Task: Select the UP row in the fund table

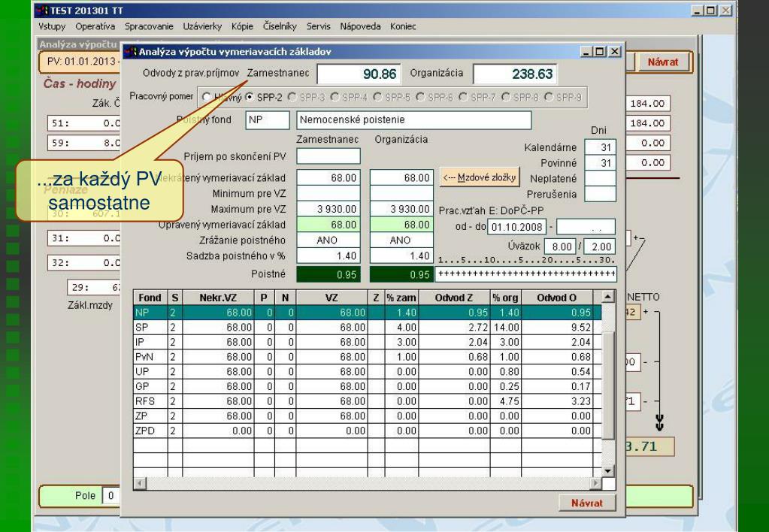Action: click(x=368, y=371)
